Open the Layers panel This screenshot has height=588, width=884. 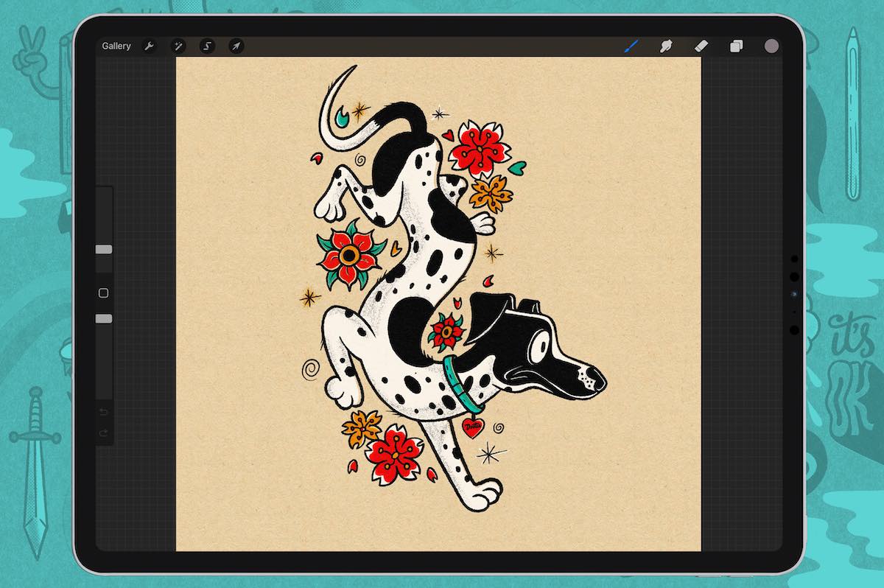point(737,46)
